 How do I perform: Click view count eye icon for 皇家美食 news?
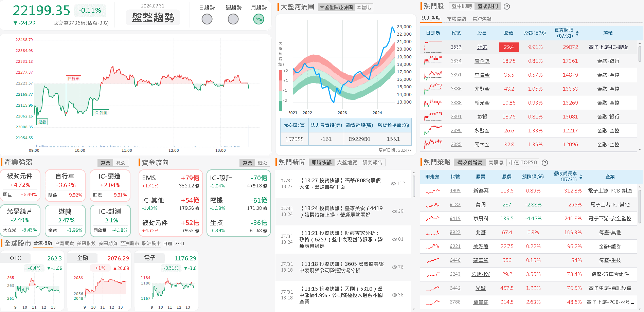pos(395,212)
